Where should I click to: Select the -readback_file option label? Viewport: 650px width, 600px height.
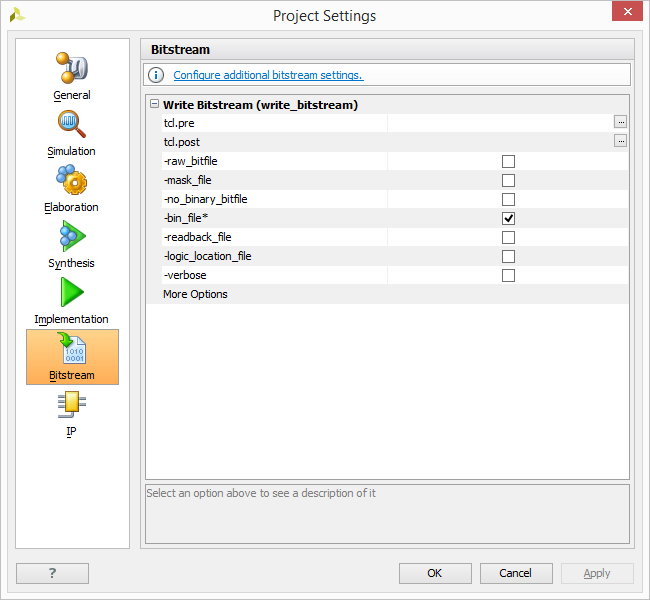(197, 238)
